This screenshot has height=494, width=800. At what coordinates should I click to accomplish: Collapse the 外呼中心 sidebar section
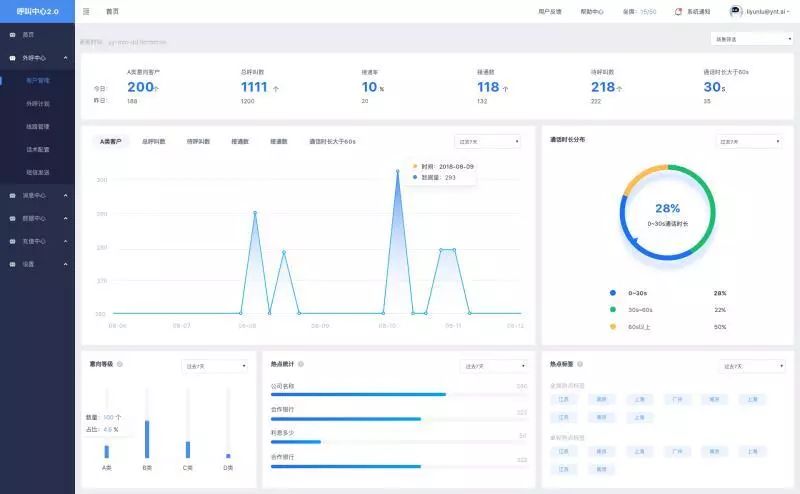click(65, 58)
